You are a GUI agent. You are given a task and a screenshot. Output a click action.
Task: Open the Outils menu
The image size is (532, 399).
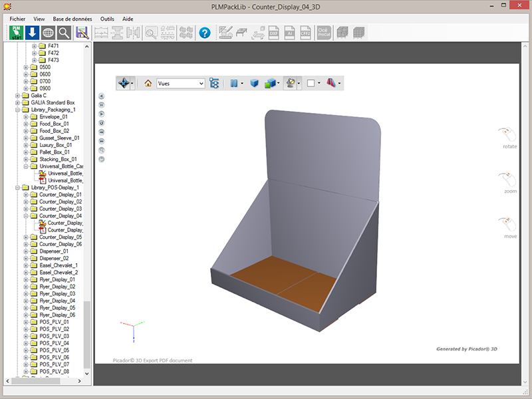(x=107, y=19)
